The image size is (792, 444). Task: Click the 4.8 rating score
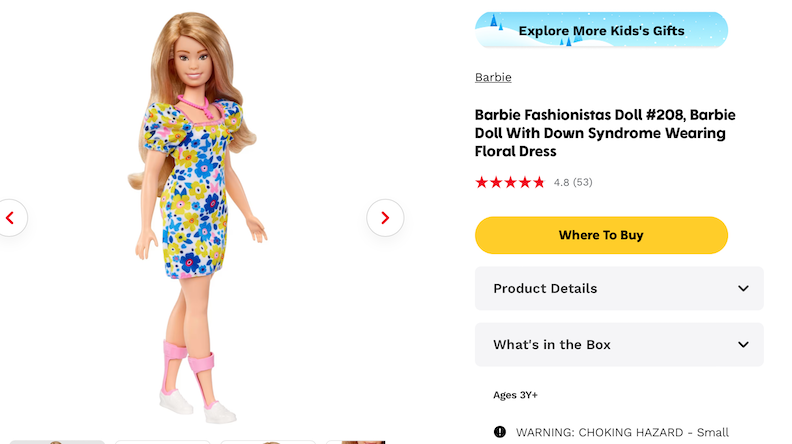[561, 182]
